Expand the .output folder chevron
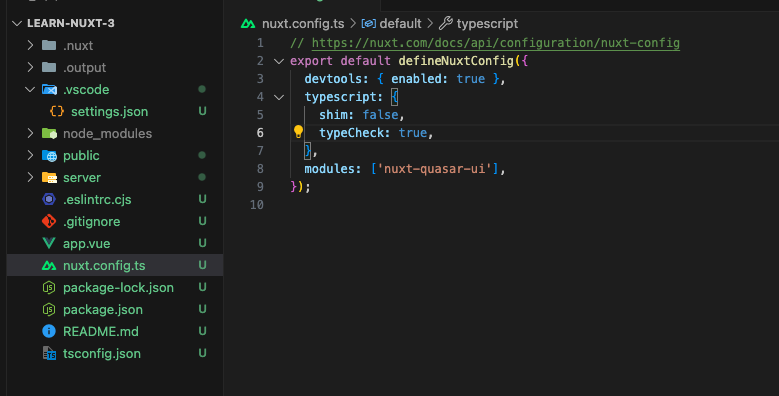The image size is (779, 396). 30,67
